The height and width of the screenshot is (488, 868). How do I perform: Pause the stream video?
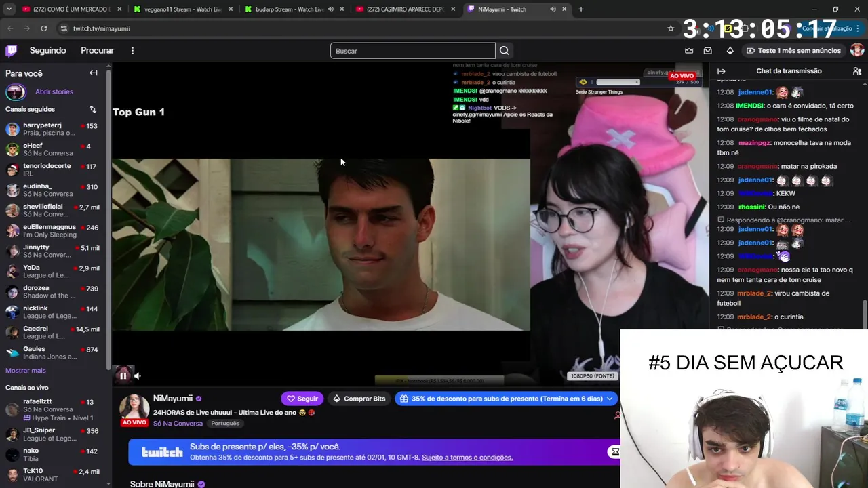pos(123,375)
